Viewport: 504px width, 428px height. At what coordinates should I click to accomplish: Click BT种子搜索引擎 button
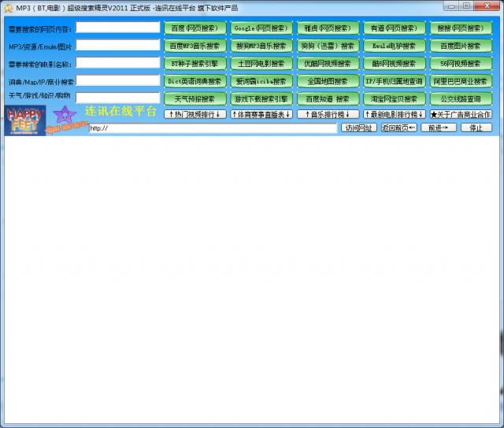(195, 64)
